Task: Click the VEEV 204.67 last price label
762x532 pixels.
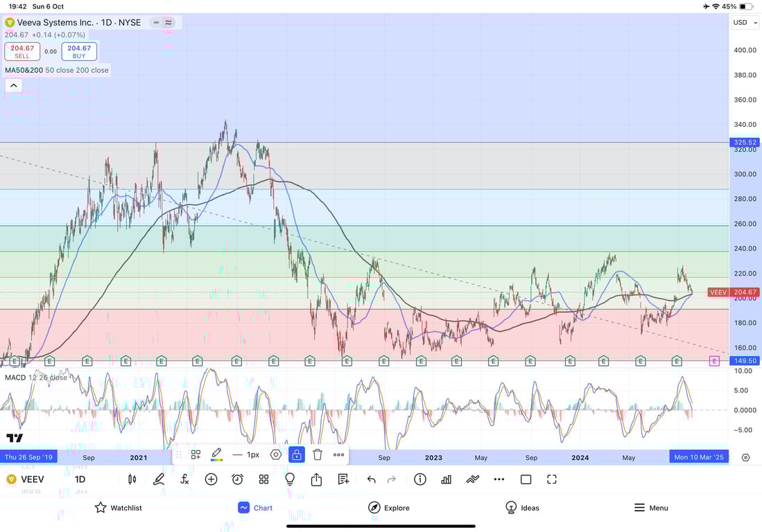Action: 733,292
